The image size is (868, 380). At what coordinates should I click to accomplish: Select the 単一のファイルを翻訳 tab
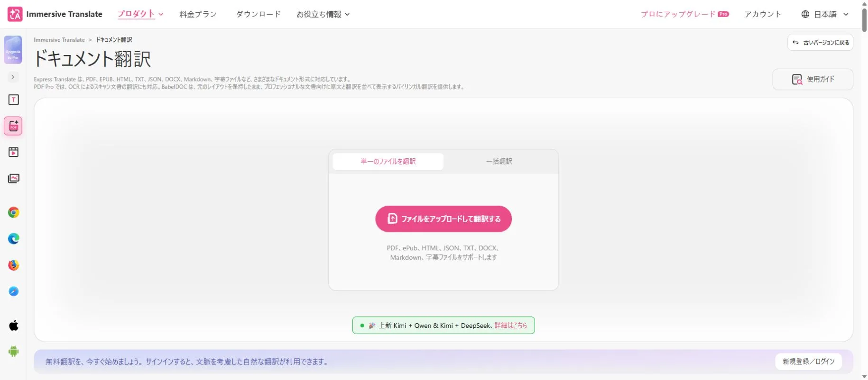pyautogui.click(x=388, y=162)
